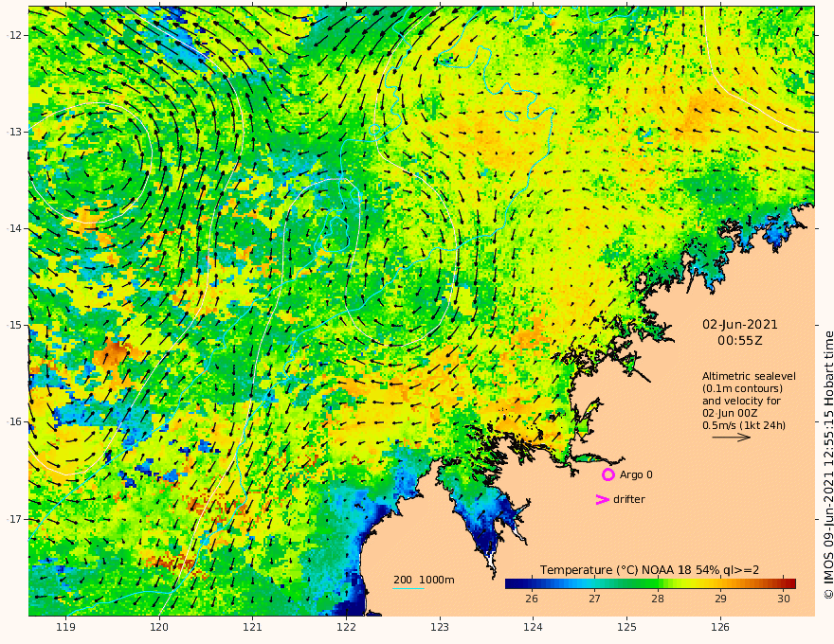Click longitude axis label 120
834x644 pixels.
tap(159, 627)
